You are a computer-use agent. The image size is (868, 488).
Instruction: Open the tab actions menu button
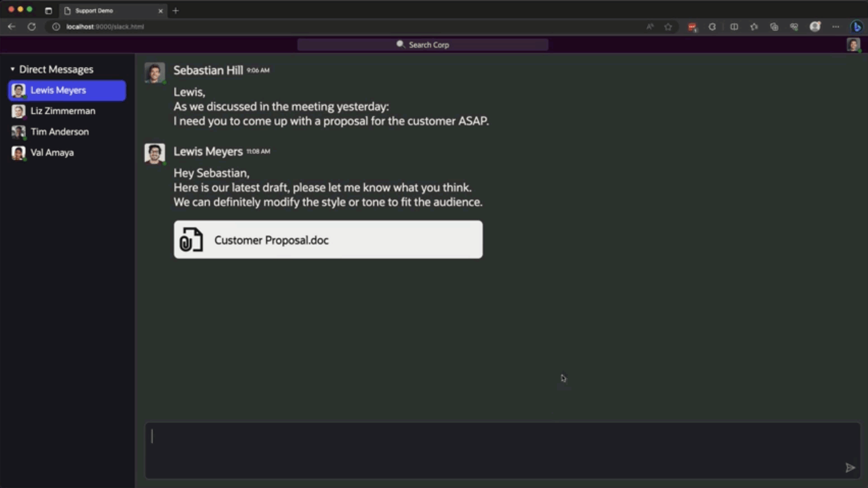pos(48,10)
